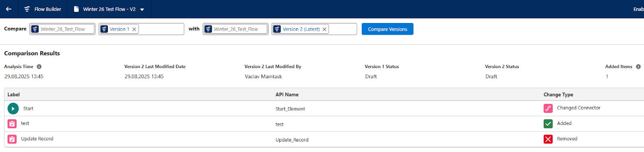Viewport: 644px width, 152px height.
Task: Click the Start_Element API name cell
Action: pyautogui.click(x=290, y=109)
